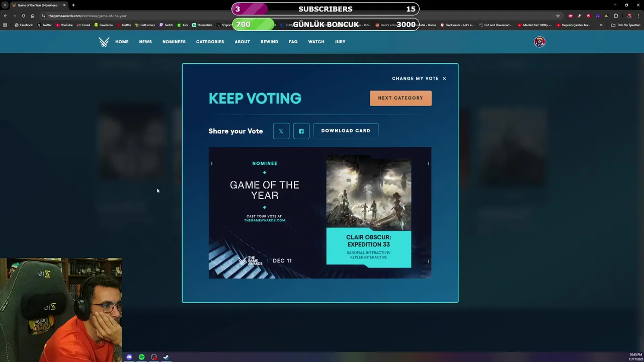
Task: Click the DOWNLOAD CARD button
Action: click(346, 131)
